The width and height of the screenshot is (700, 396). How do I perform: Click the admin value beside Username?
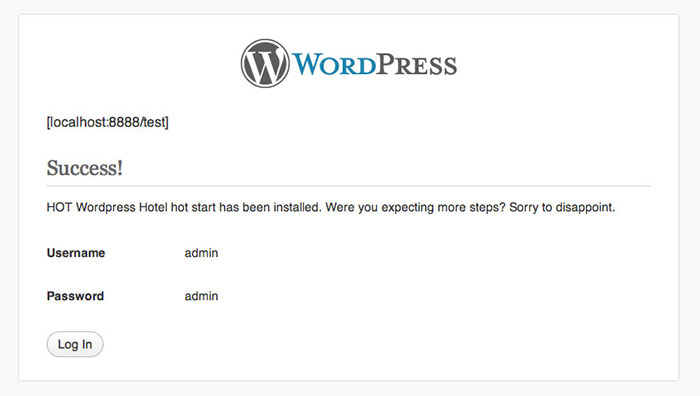pyautogui.click(x=201, y=253)
